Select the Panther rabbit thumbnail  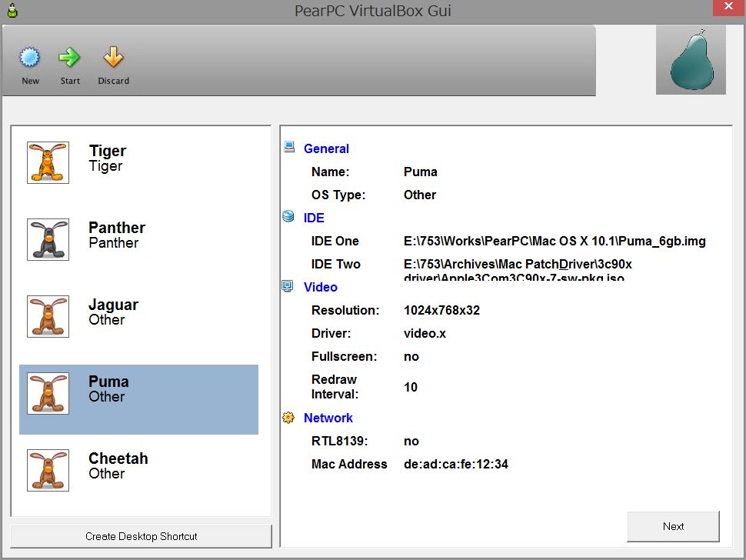pos(48,239)
